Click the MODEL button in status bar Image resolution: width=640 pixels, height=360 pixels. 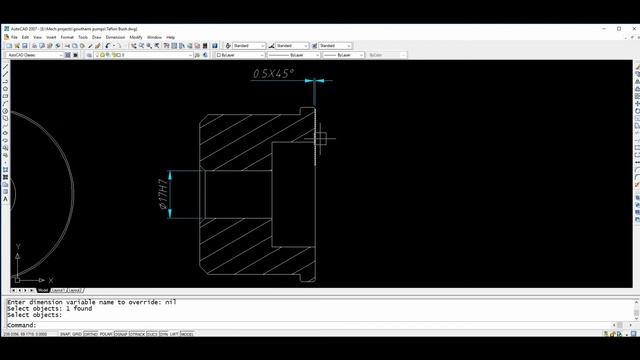pyautogui.click(x=187, y=334)
